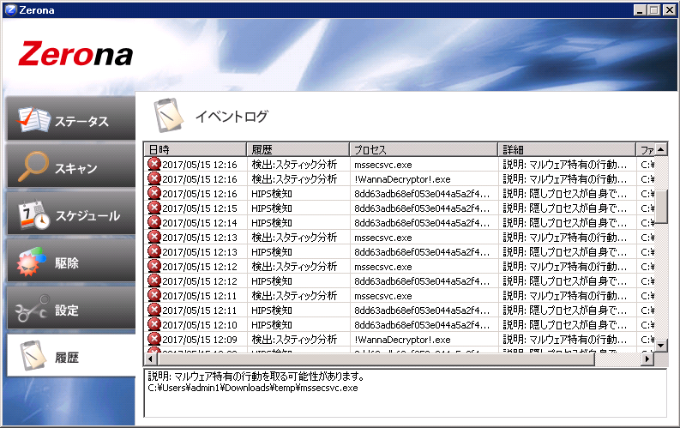
Task: Sort by the 日時 column header
Action: point(195,150)
